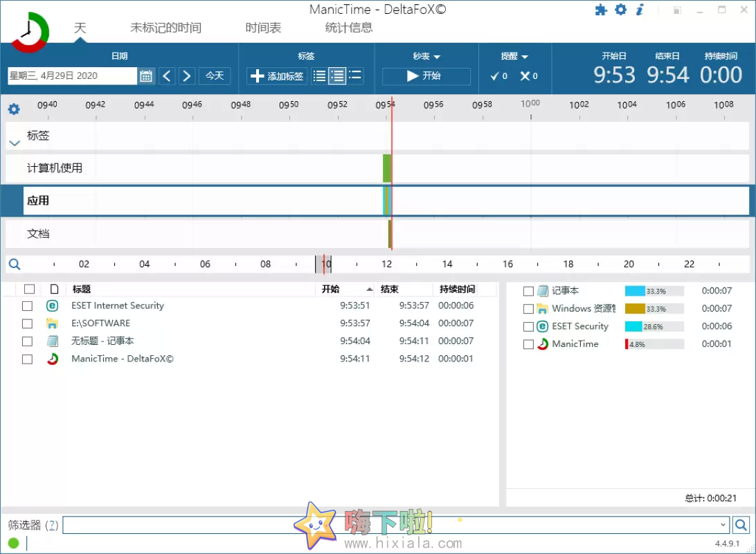Open the 提醒 reminders dropdown
This screenshot has height=554, width=756.
click(515, 55)
